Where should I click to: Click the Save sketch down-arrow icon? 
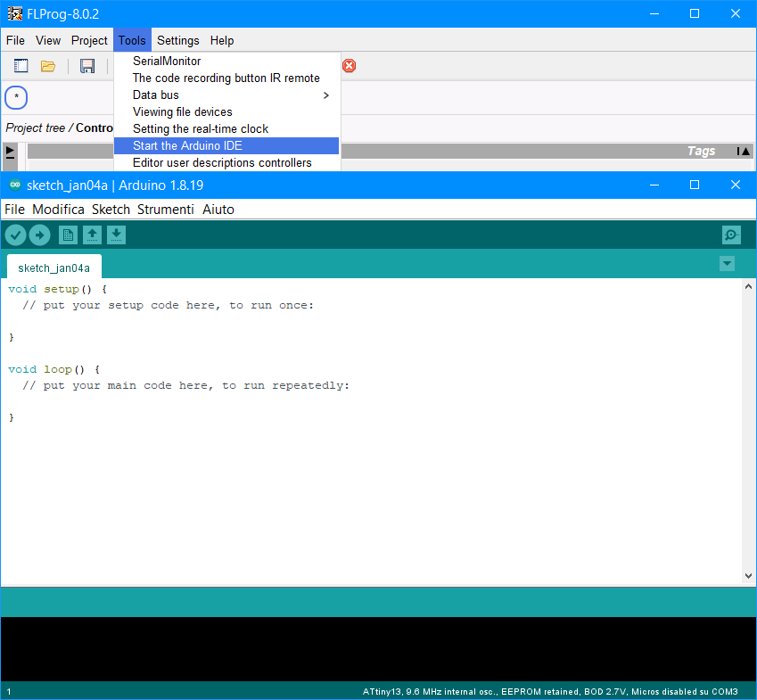click(116, 235)
